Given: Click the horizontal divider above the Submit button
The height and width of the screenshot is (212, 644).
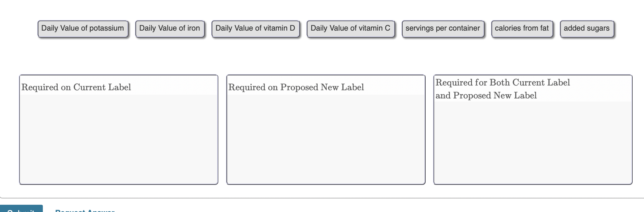Looking at the screenshot, I should point(322,198).
